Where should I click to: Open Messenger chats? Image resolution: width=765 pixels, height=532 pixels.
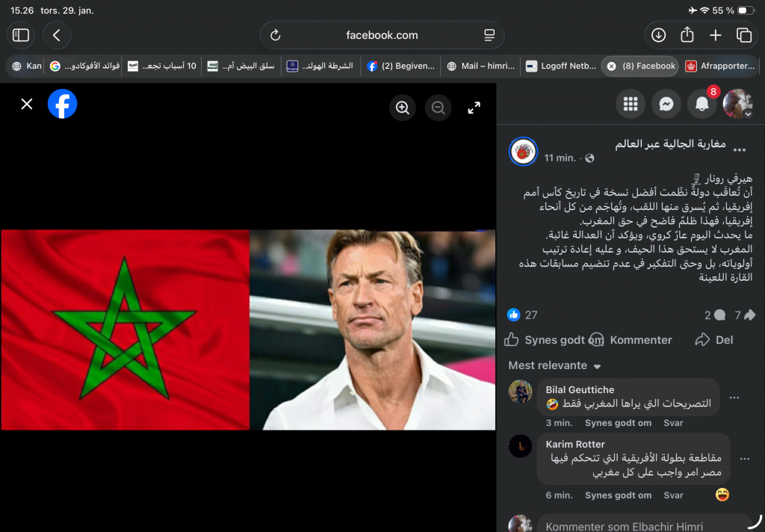tap(666, 105)
